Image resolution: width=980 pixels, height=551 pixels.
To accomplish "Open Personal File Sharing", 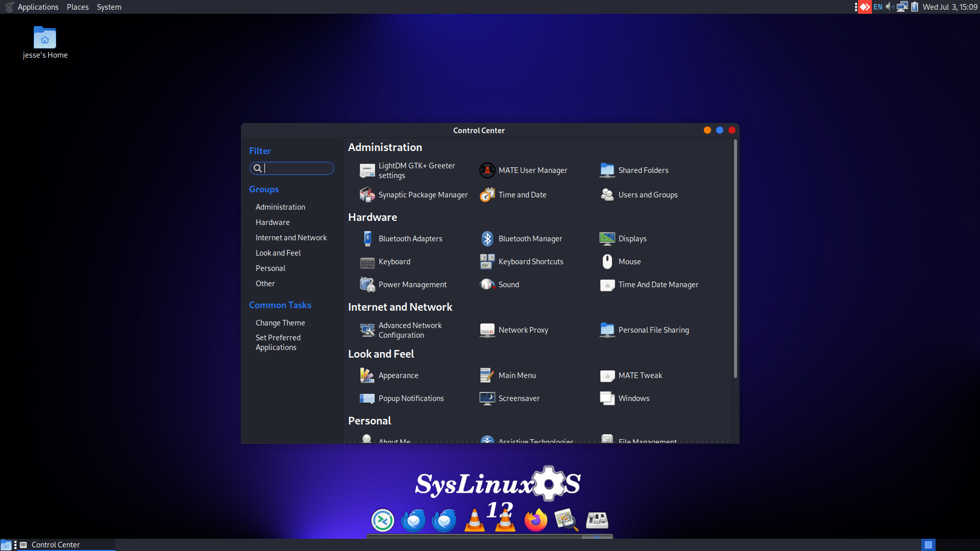I will (644, 330).
